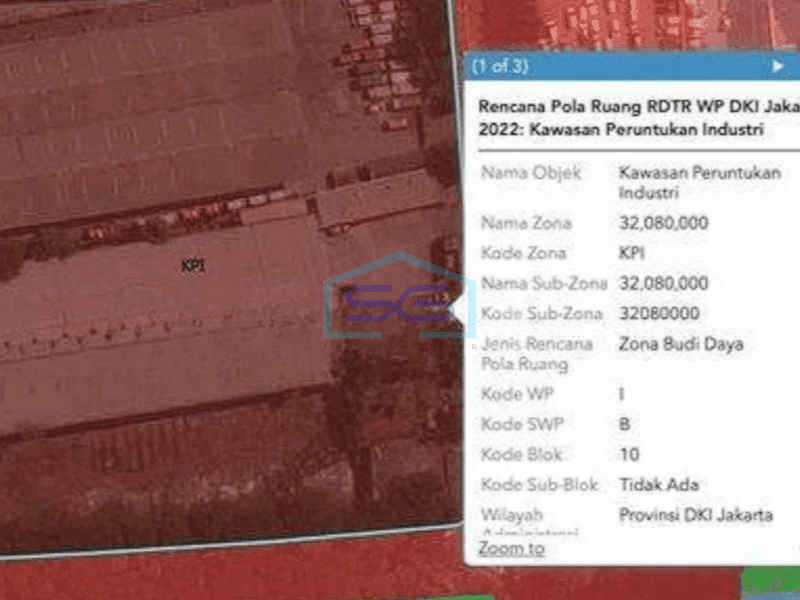This screenshot has width=800, height=600.
Task: Click the Kode SWP field label
Action: 521,424
